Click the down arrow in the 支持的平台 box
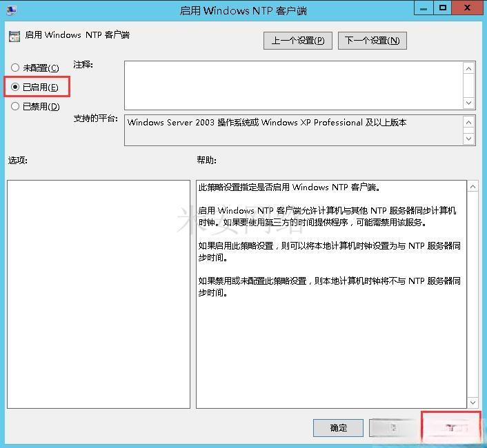 (468, 139)
